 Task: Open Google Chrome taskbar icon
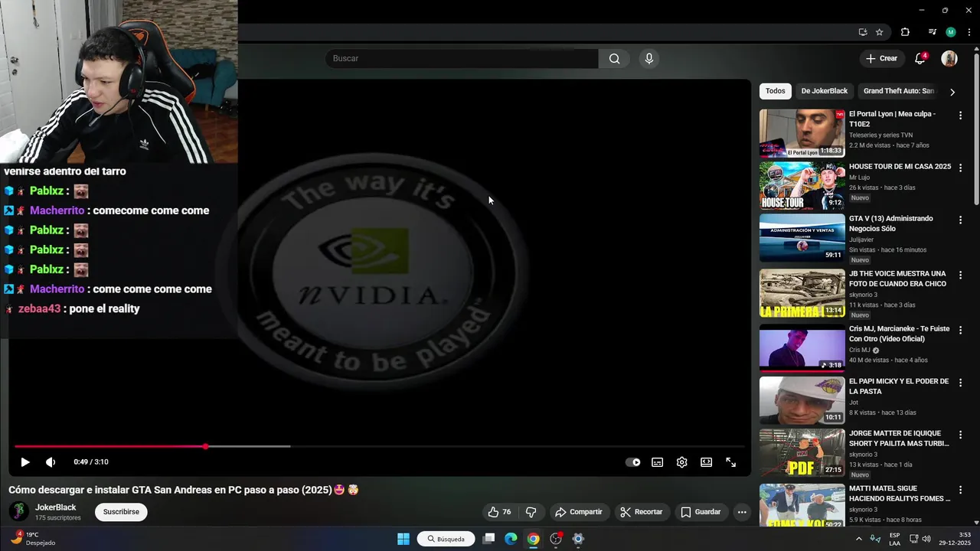[x=533, y=539]
